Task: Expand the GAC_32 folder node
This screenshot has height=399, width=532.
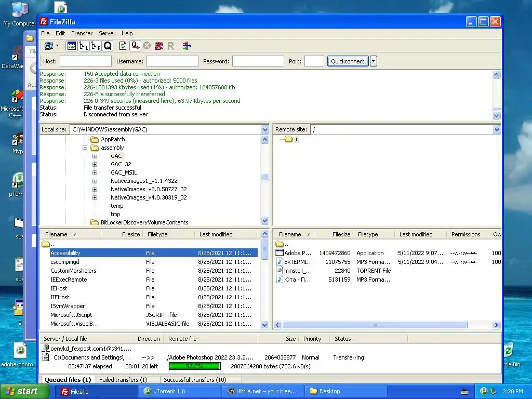Action: tap(95, 164)
